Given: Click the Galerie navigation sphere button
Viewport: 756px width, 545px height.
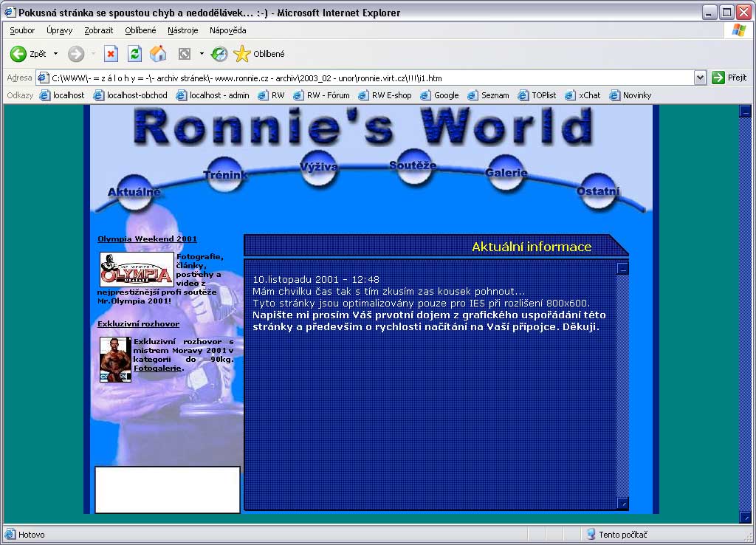Looking at the screenshot, I should (506, 173).
